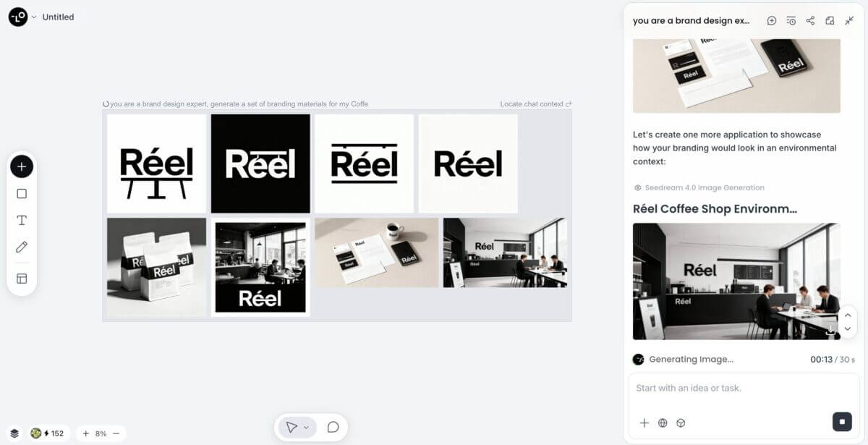This screenshot has width=868, height=445.
Task: Stop the image generation
Action: click(x=842, y=421)
